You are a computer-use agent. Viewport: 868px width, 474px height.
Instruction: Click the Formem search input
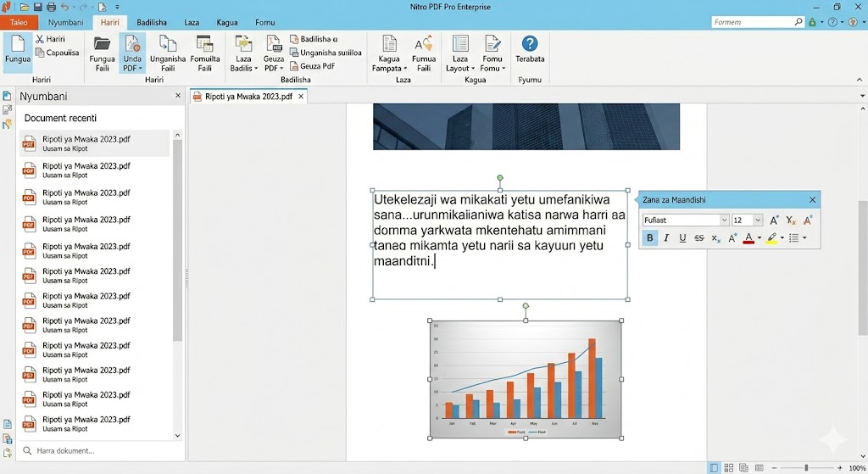(752, 21)
